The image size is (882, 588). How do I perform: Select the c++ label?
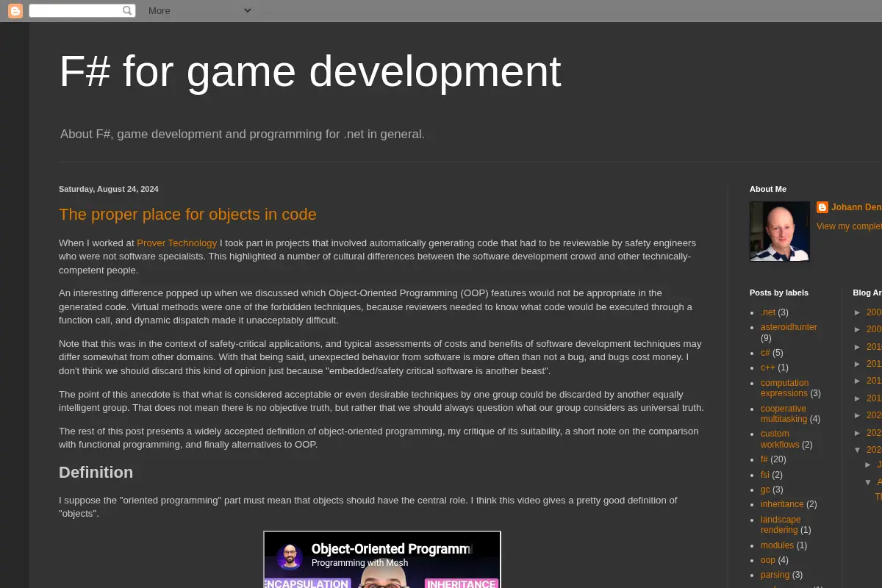(x=768, y=367)
